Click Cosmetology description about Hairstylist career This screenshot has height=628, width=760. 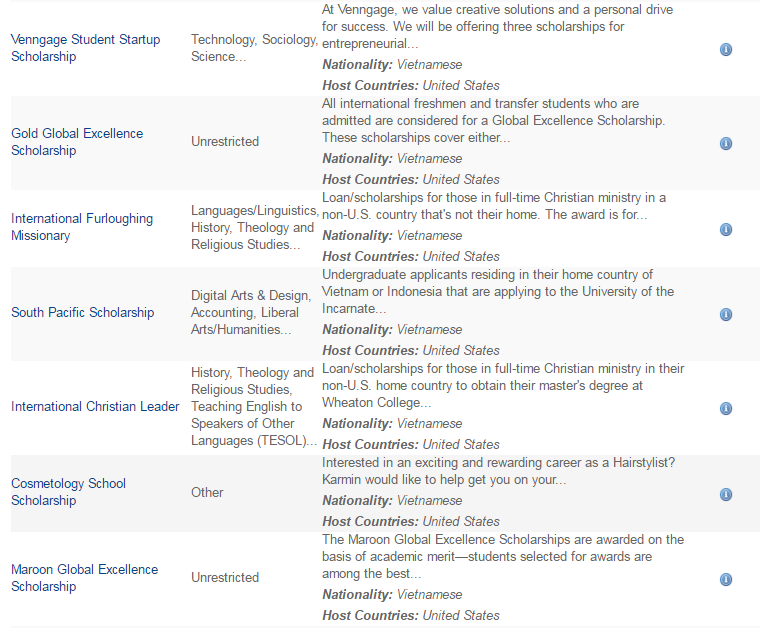[x=498, y=471]
